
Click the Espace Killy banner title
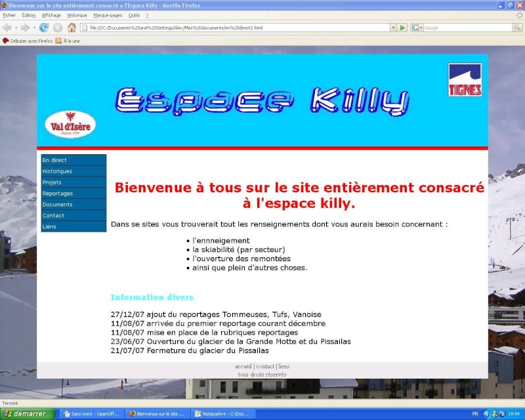[262, 102]
